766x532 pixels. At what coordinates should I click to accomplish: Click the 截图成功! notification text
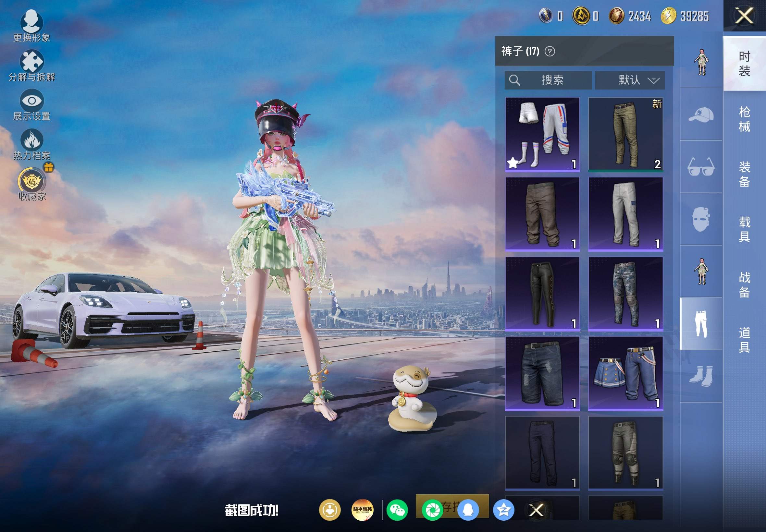252,510
